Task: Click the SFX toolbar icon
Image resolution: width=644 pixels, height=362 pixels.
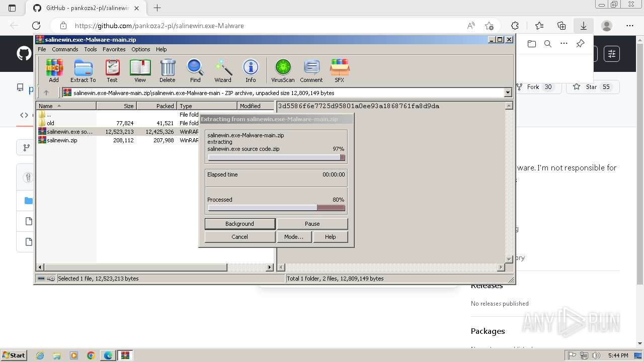Action: pos(340,70)
